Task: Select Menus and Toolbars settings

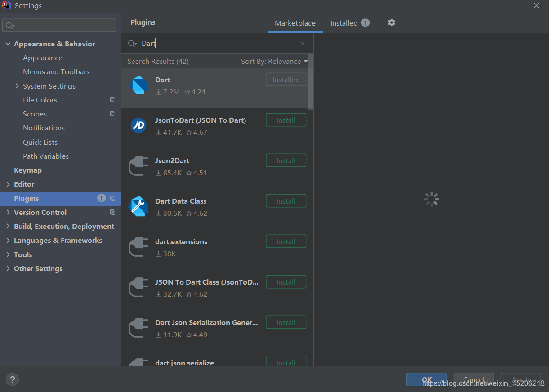Action: [x=56, y=72]
